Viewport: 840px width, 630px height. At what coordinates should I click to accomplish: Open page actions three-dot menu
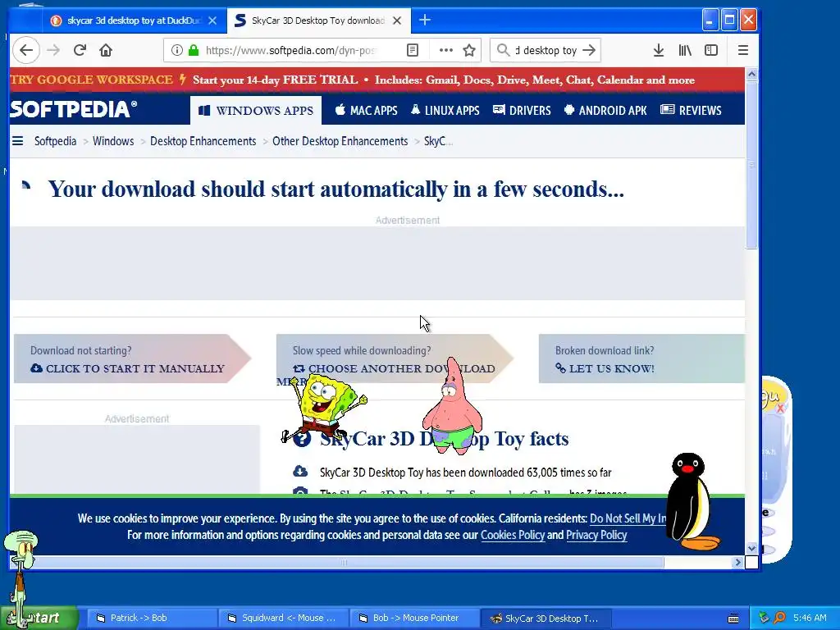[x=445, y=50]
